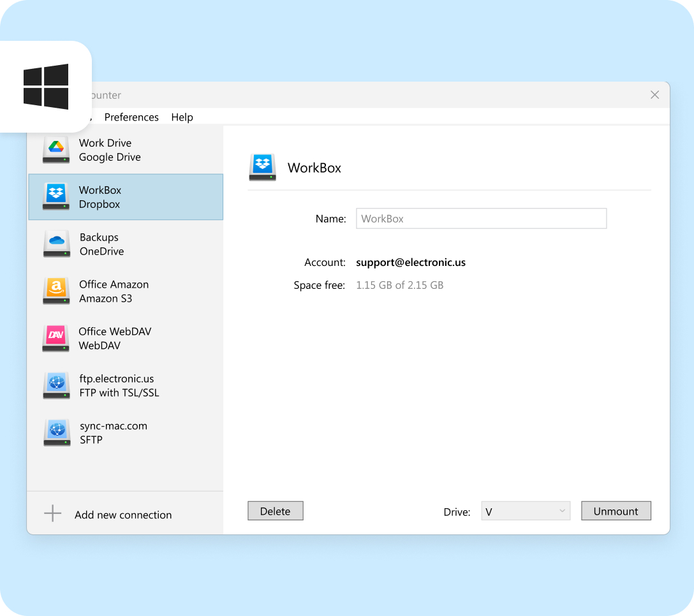Select the pink WebDAV drive icon
The width and height of the screenshot is (694, 616).
coord(56,338)
